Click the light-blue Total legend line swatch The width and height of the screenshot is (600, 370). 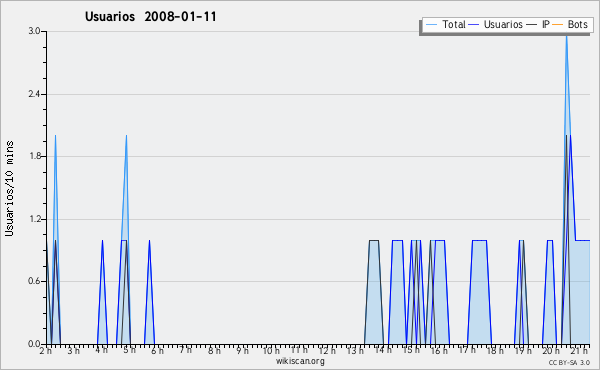click(x=432, y=25)
